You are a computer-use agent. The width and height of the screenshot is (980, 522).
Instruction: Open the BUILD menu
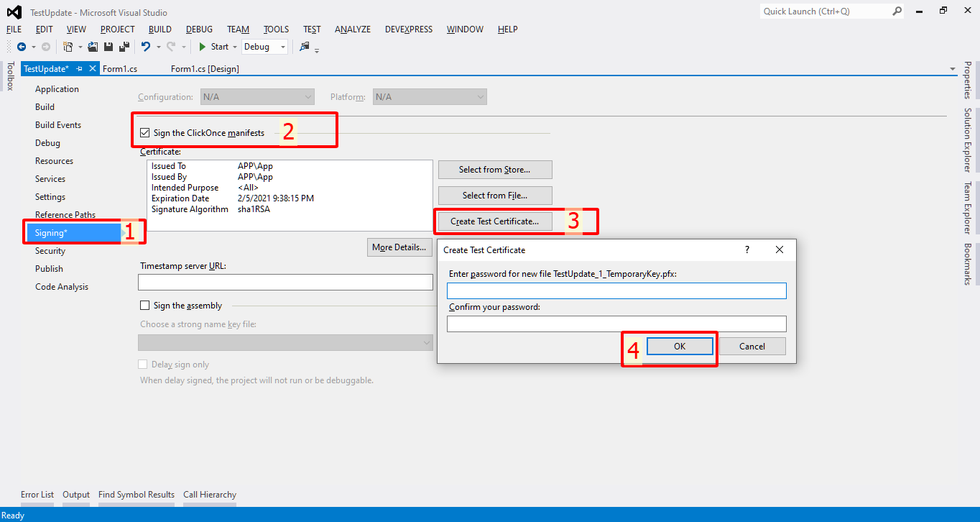[x=160, y=29]
